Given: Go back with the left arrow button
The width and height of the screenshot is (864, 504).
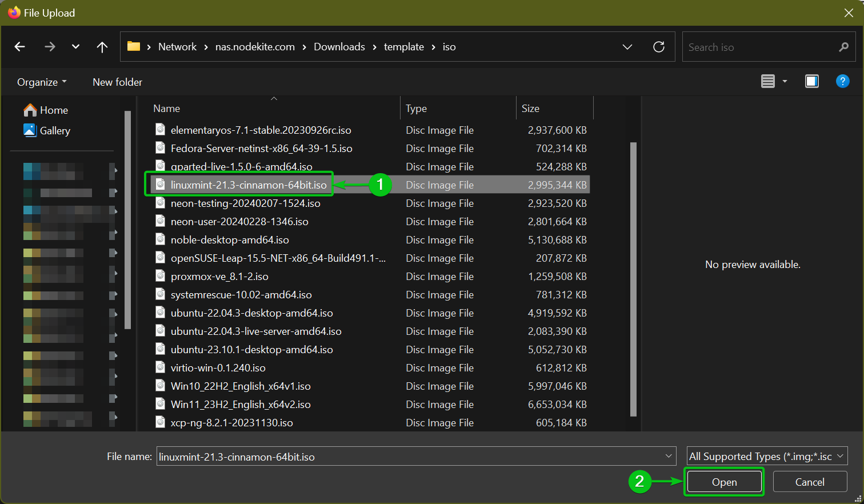Looking at the screenshot, I should [x=20, y=47].
